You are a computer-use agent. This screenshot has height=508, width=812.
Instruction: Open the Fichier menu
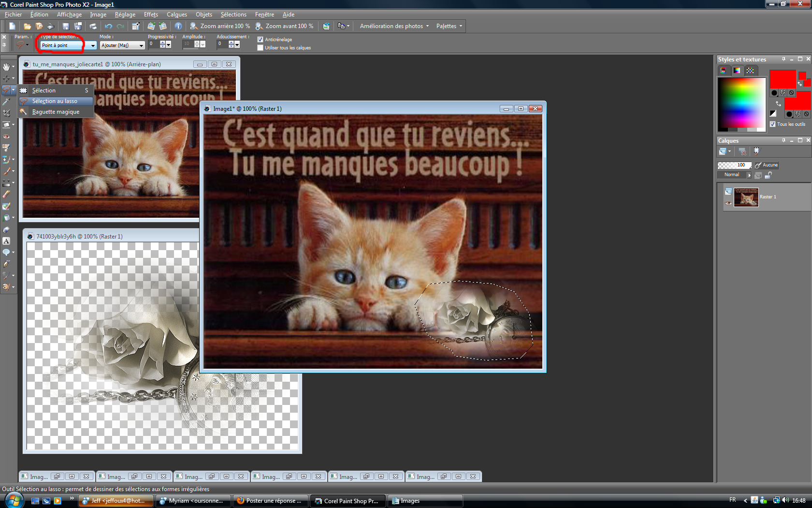(13, 15)
